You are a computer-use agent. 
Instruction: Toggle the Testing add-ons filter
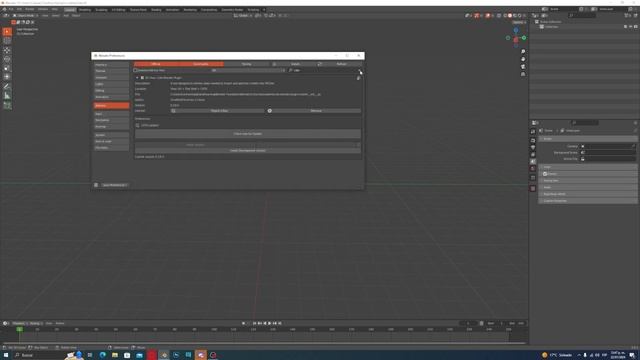(246, 64)
